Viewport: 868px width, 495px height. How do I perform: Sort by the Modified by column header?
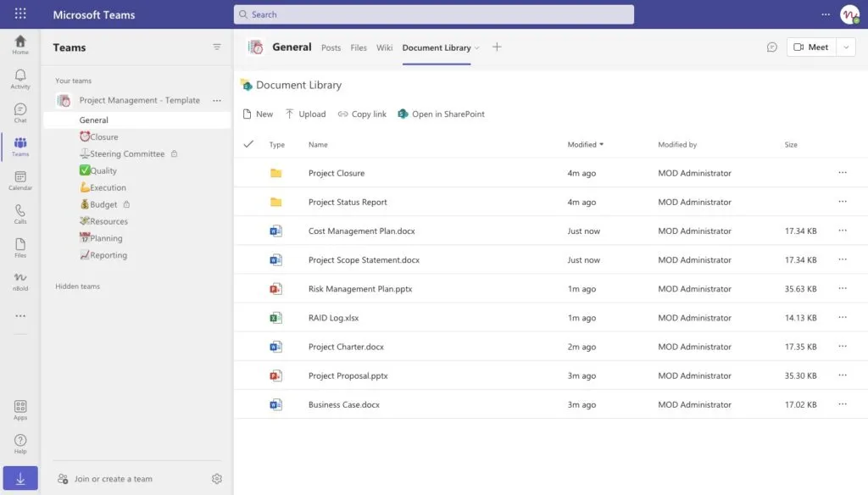pos(677,144)
